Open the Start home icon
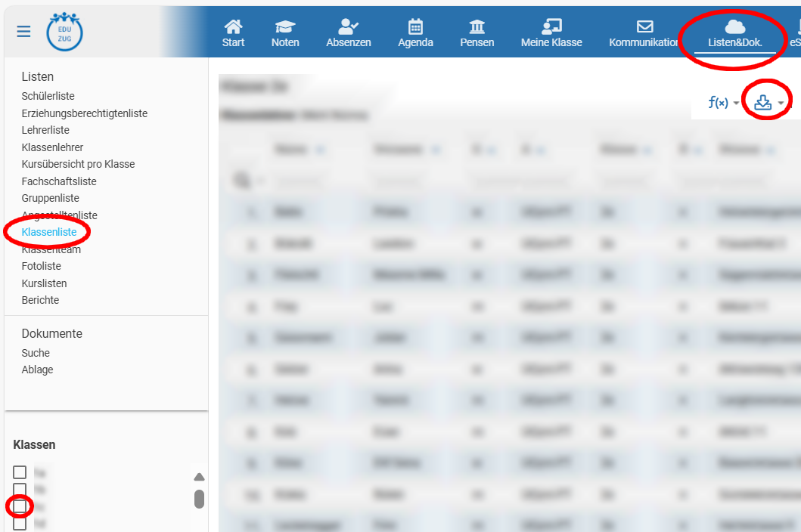The image size is (801, 532). [233, 27]
